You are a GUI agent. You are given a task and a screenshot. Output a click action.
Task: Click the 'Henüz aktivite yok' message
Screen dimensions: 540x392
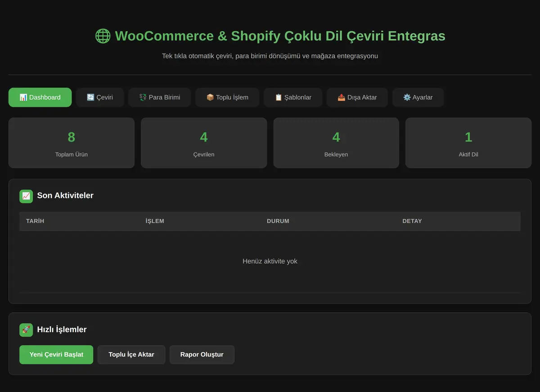pyautogui.click(x=270, y=261)
